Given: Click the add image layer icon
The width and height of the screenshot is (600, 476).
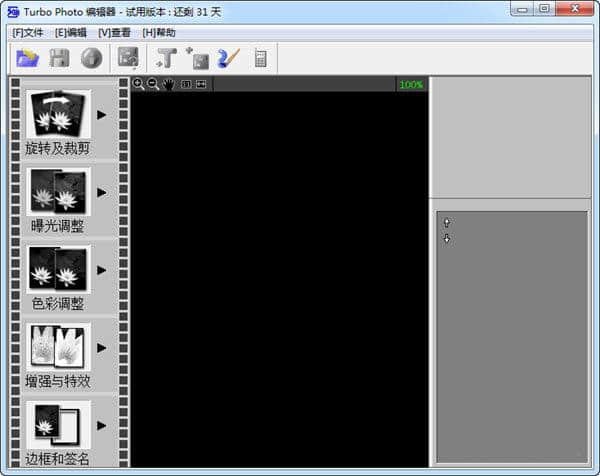Looking at the screenshot, I should pos(198,59).
